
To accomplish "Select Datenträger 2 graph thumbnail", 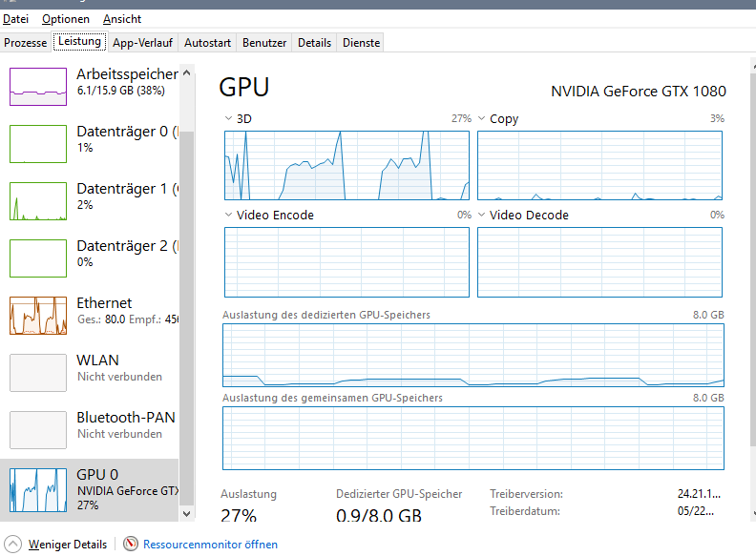I will pos(38,258).
